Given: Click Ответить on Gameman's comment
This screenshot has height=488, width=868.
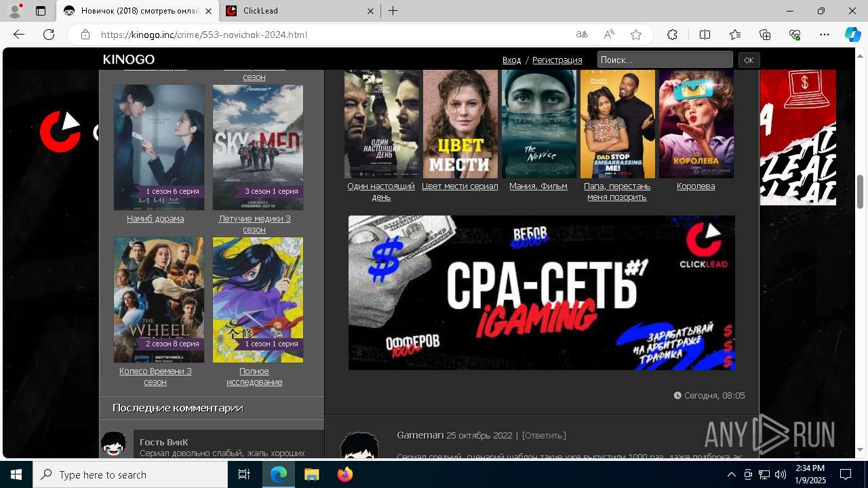Looking at the screenshot, I should 544,435.
